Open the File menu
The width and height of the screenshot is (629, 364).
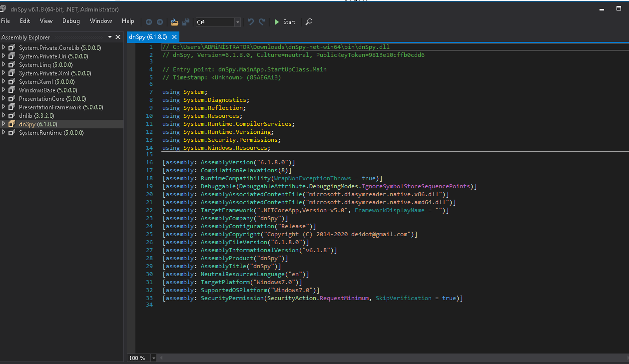5,21
